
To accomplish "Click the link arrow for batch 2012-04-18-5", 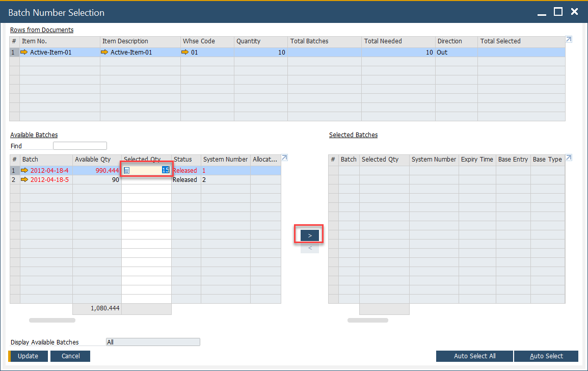I will [25, 179].
